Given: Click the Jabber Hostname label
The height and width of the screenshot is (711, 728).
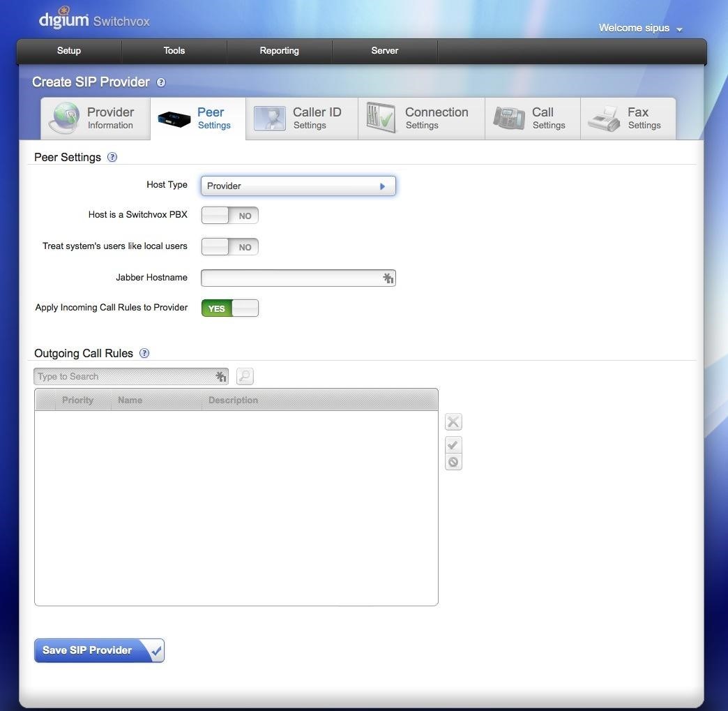Looking at the screenshot, I should point(152,278).
